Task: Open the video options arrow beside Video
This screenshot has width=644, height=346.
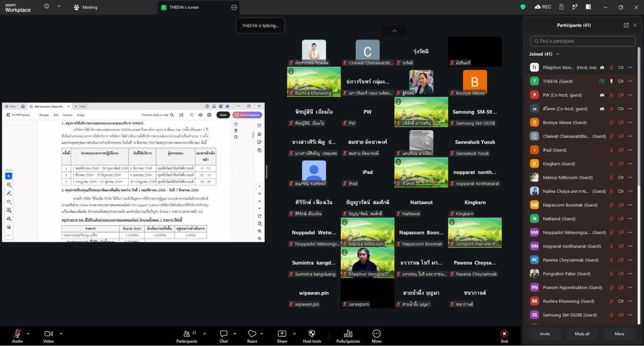Action: pyautogui.click(x=61, y=333)
